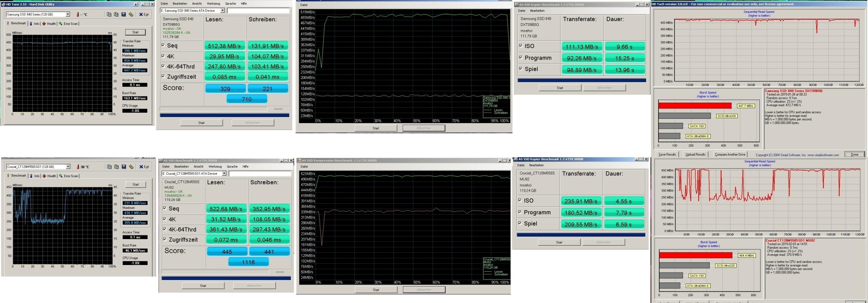This screenshot has width=868, height=303.
Task: Open Datei menu in Samsung AS SSD window
Action: click(x=164, y=4)
